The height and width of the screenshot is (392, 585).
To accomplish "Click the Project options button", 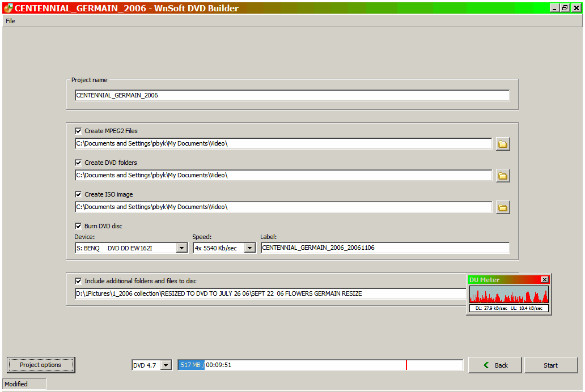I will (40, 365).
